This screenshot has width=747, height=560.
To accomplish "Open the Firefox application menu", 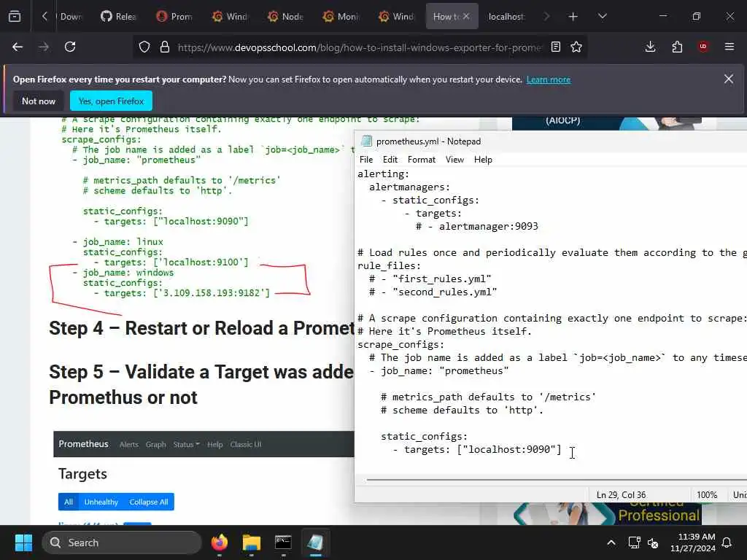I will pyautogui.click(x=729, y=47).
